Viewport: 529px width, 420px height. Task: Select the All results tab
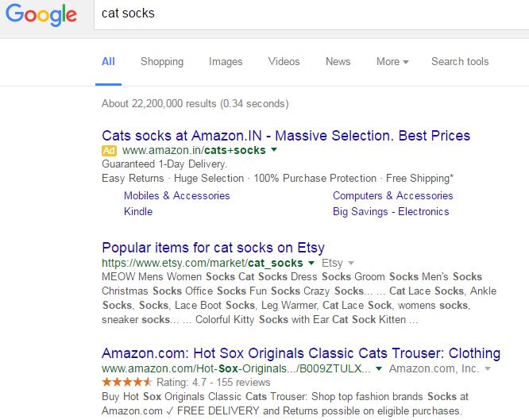click(x=108, y=62)
